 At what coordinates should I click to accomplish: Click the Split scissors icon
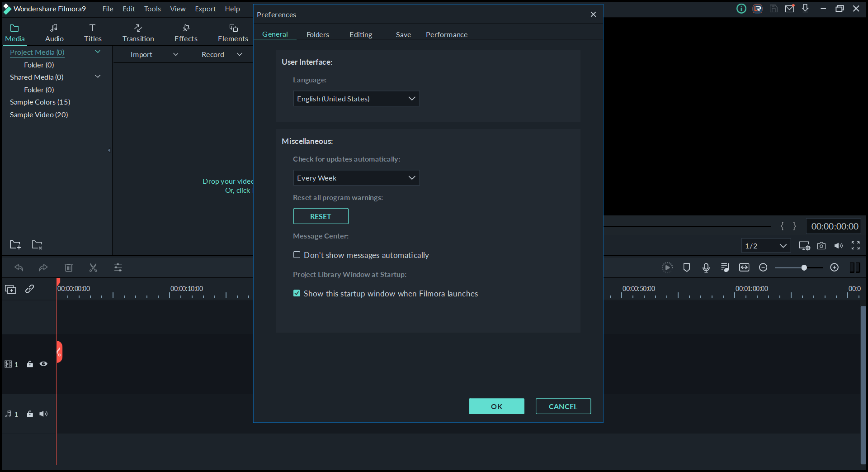tap(93, 267)
